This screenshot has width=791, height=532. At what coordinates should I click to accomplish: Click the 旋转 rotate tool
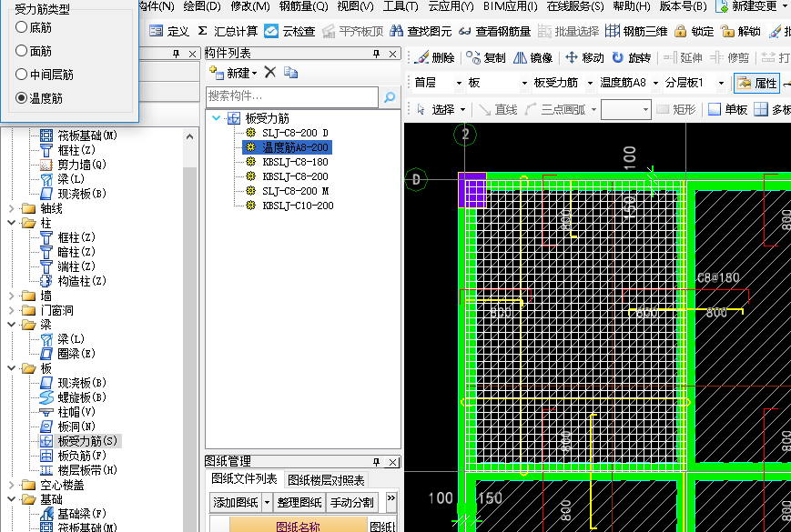631,57
